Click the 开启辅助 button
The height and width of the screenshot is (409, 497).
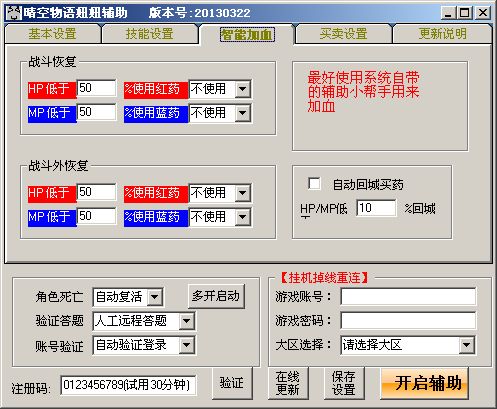click(425, 383)
